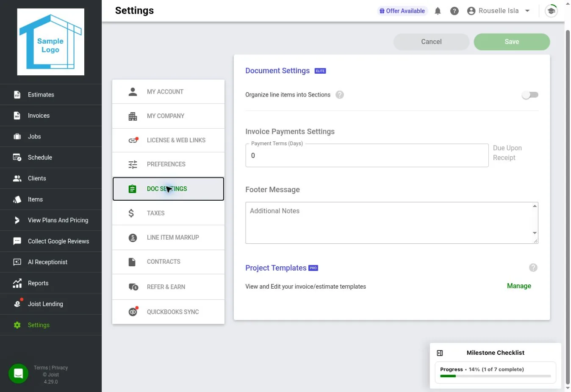Open View Plans And Pricing menu item
The width and height of the screenshot is (571, 392).
point(51,221)
